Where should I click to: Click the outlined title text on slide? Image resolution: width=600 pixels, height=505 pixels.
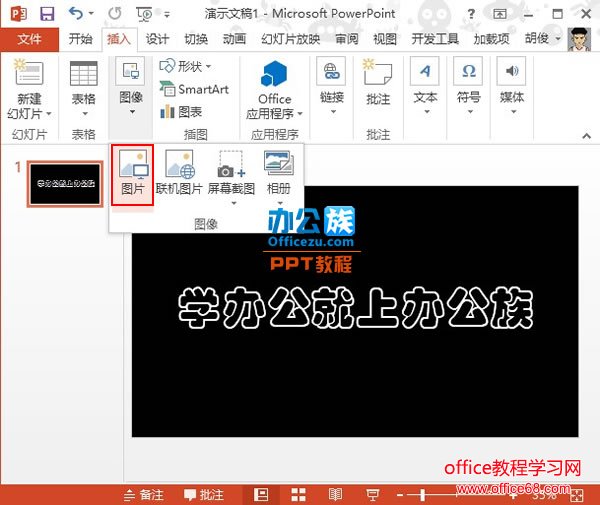(x=356, y=308)
